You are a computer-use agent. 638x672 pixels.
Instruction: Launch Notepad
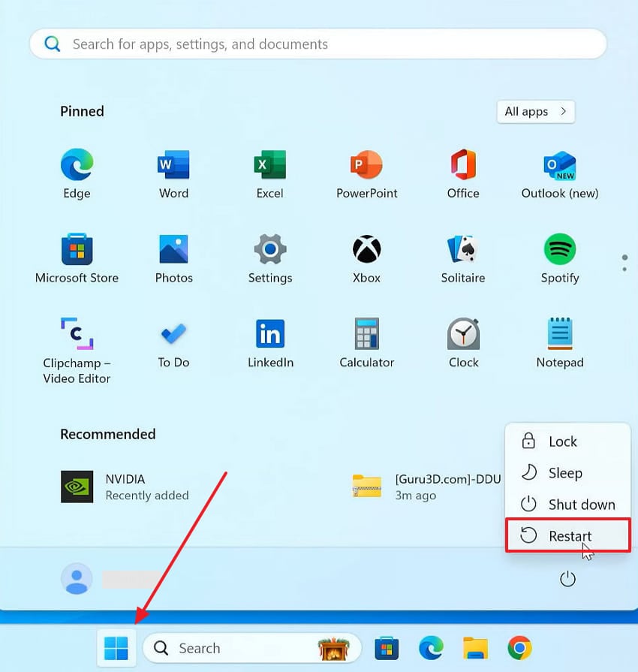(560, 343)
